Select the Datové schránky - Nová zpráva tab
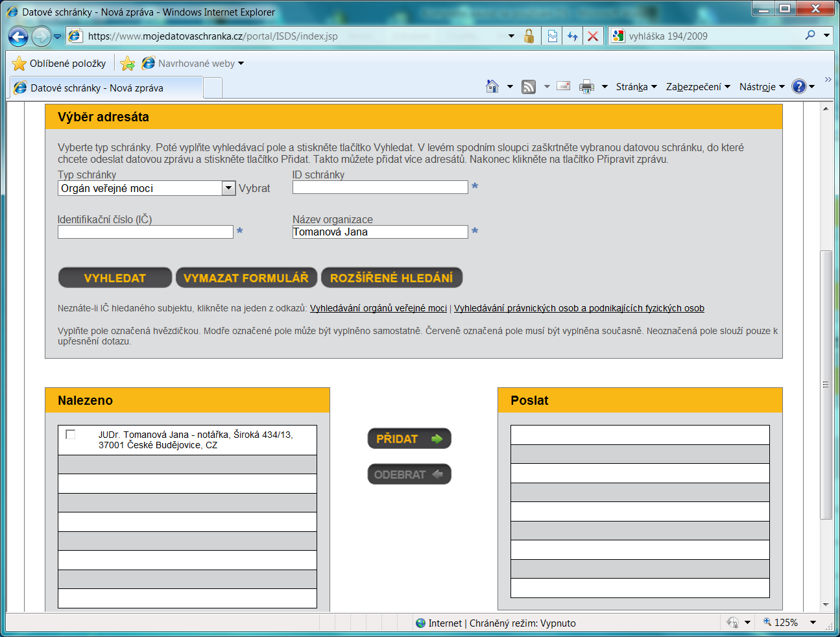Image resolution: width=840 pixels, height=637 pixels. [x=106, y=88]
